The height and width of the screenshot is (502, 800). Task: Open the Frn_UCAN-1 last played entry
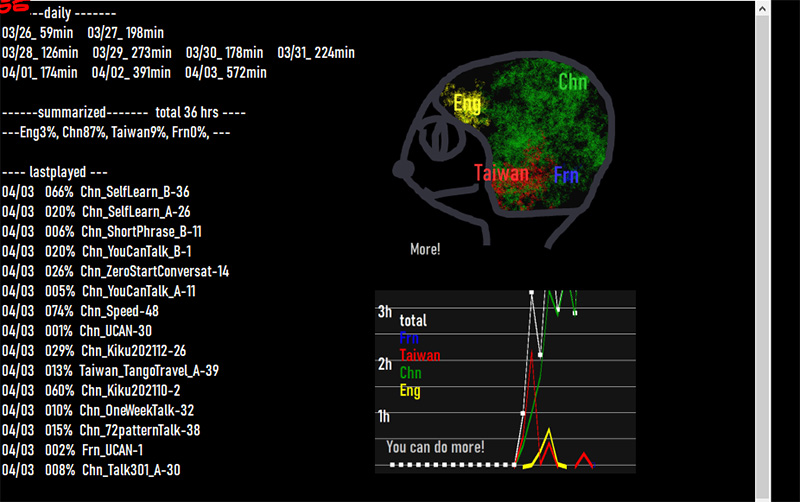point(112,450)
